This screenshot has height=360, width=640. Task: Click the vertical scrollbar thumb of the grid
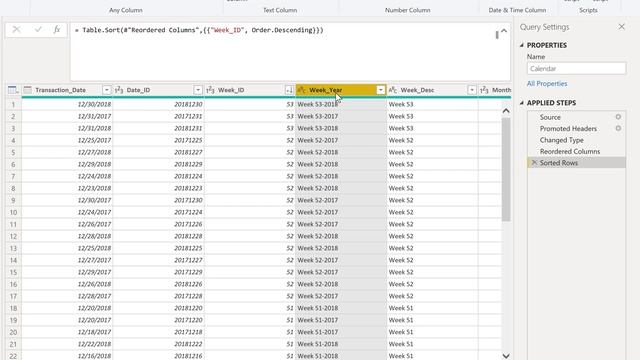tap(506, 169)
